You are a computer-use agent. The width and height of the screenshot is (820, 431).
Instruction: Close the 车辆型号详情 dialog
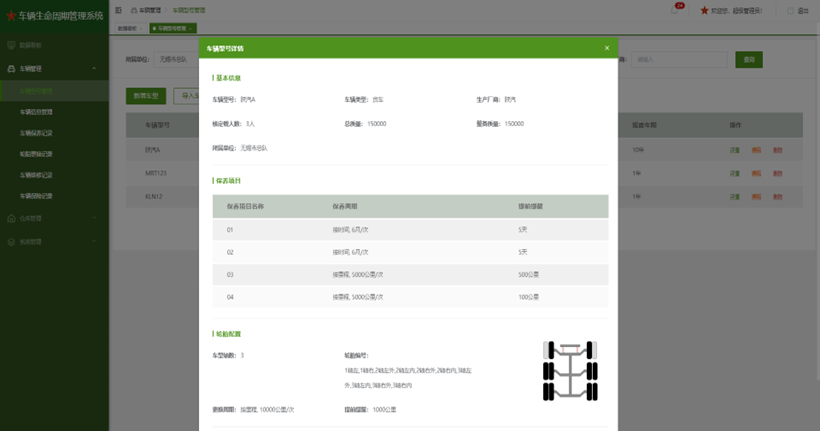606,48
